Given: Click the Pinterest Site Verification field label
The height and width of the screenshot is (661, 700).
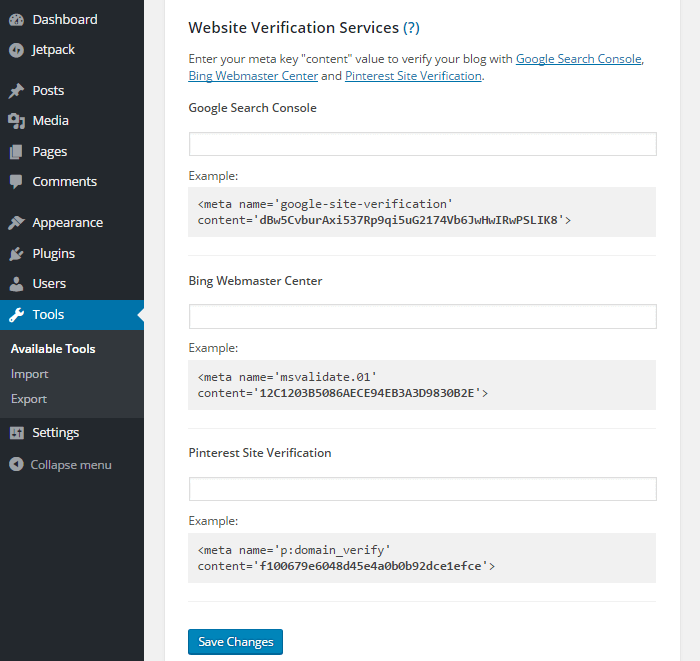Looking at the screenshot, I should click(x=260, y=453).
